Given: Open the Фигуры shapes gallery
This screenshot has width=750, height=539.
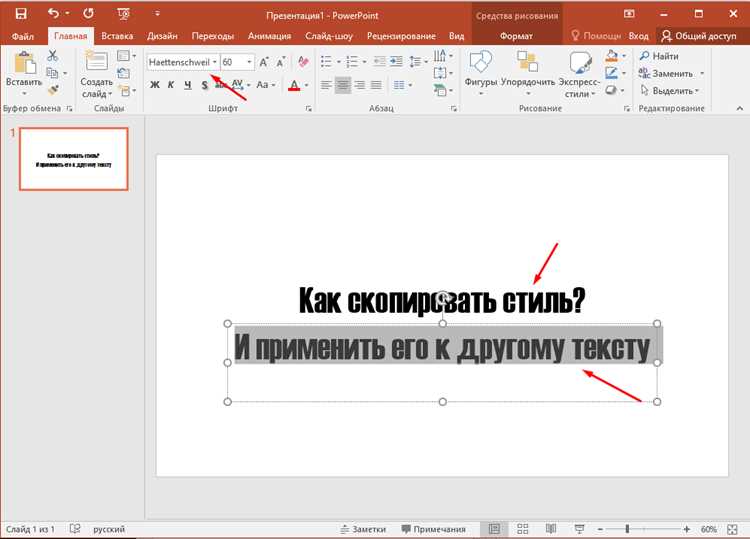Looking at the screenshot, I should tap(481, 72).
